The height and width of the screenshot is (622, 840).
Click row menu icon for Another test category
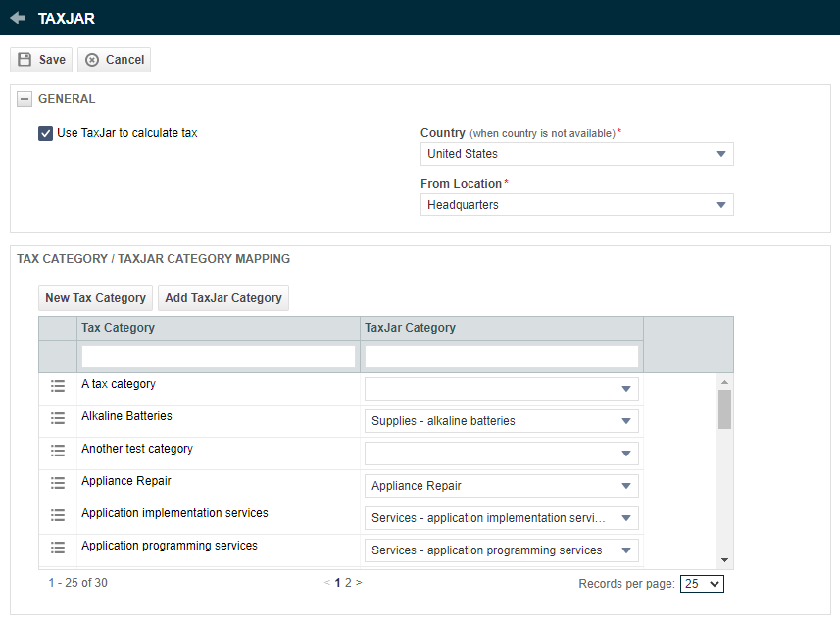(x=57, y=451)
